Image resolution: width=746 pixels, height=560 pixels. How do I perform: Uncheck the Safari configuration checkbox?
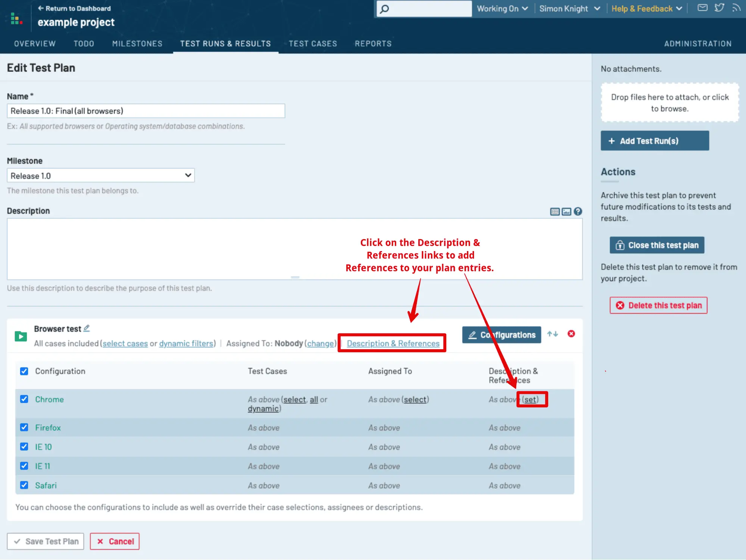(24, 485)
